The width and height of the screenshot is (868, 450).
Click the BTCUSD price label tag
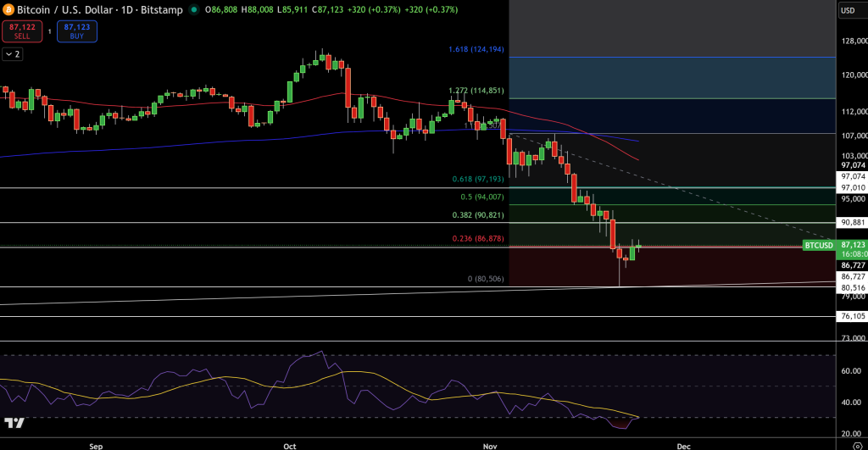(819, 245)
